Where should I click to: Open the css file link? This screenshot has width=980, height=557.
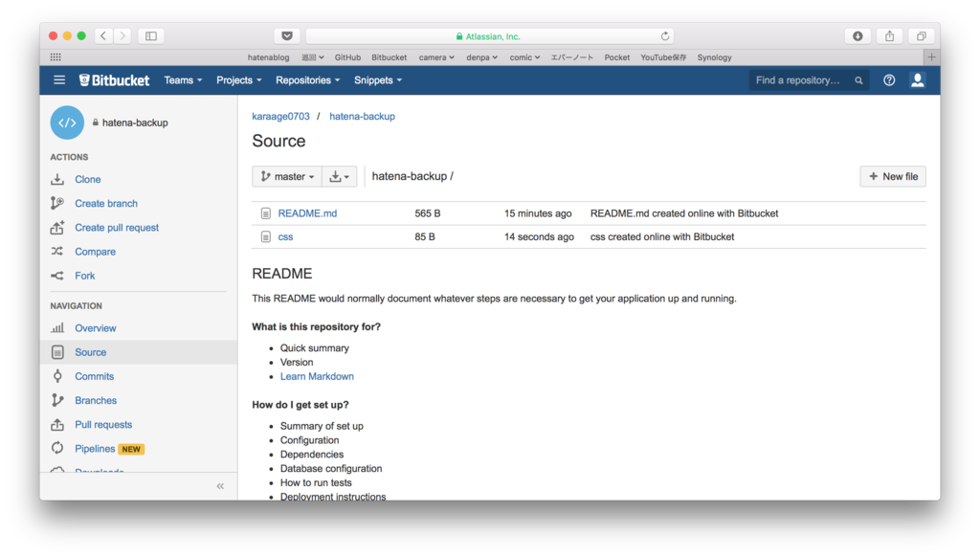coord(285,237)
